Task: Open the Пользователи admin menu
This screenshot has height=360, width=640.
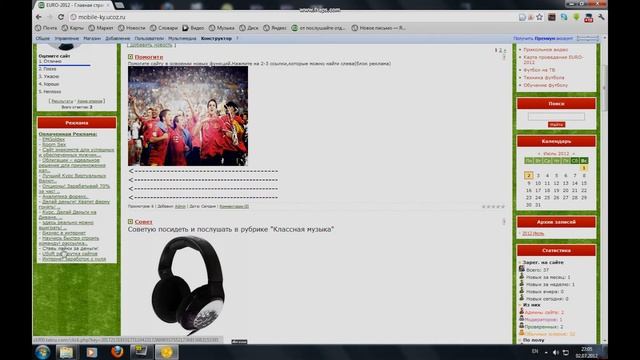Action: coord(149,38)
